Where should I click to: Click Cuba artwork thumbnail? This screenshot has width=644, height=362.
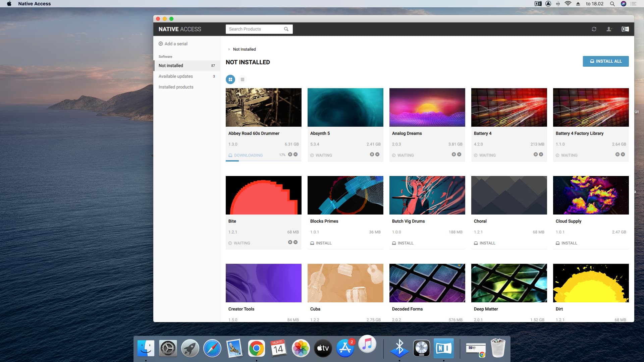[345, 283]
